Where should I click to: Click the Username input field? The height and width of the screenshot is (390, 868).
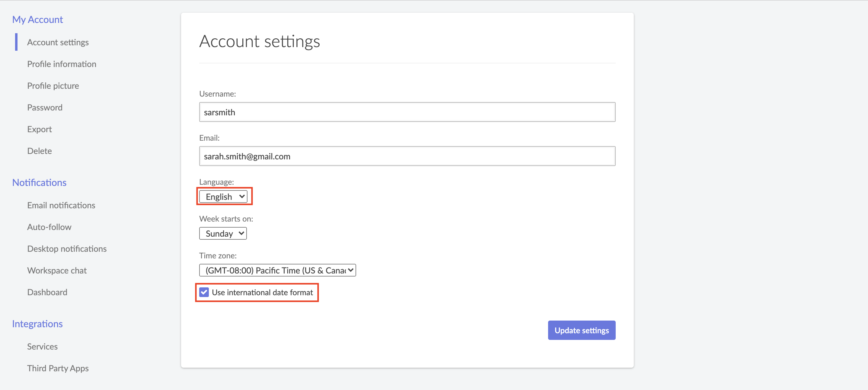(x=407, y=112)
